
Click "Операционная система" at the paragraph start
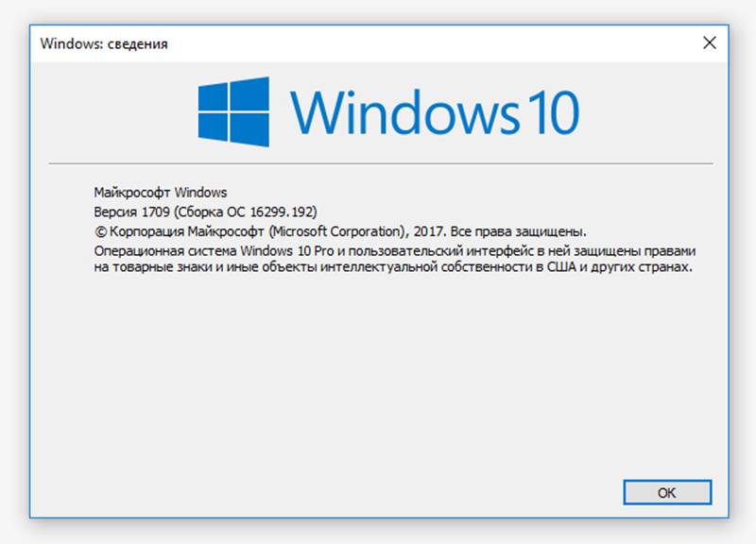(165, 250)
